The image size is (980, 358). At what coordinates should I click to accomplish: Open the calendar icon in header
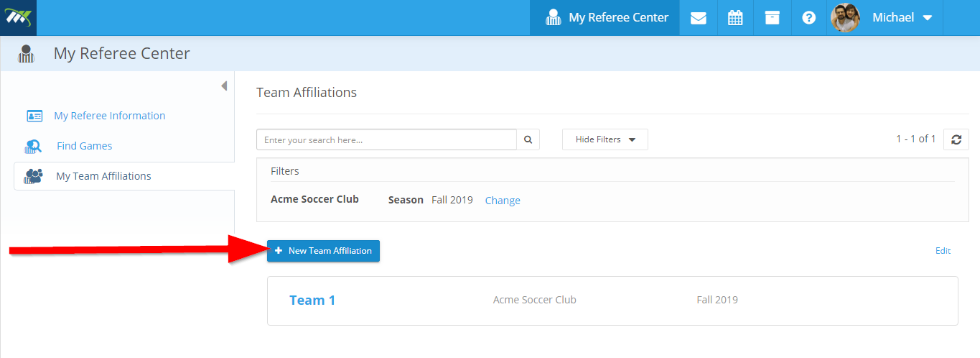pyautogui.click(x=735, y=18)
